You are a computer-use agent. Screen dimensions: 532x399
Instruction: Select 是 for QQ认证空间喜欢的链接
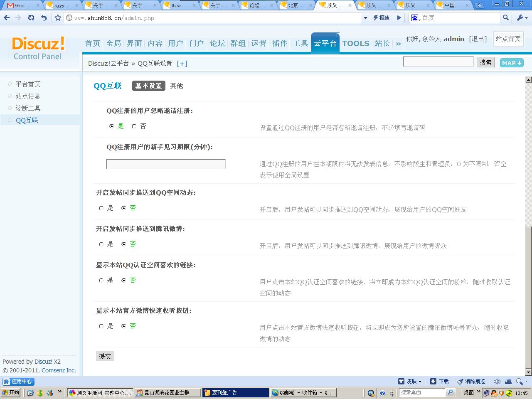click(101, 281)
